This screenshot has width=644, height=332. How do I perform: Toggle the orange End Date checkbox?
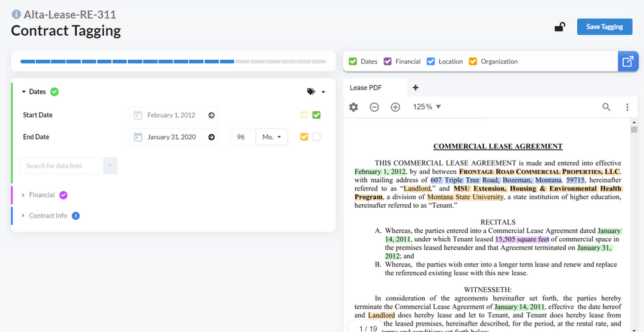coord(304,137)
